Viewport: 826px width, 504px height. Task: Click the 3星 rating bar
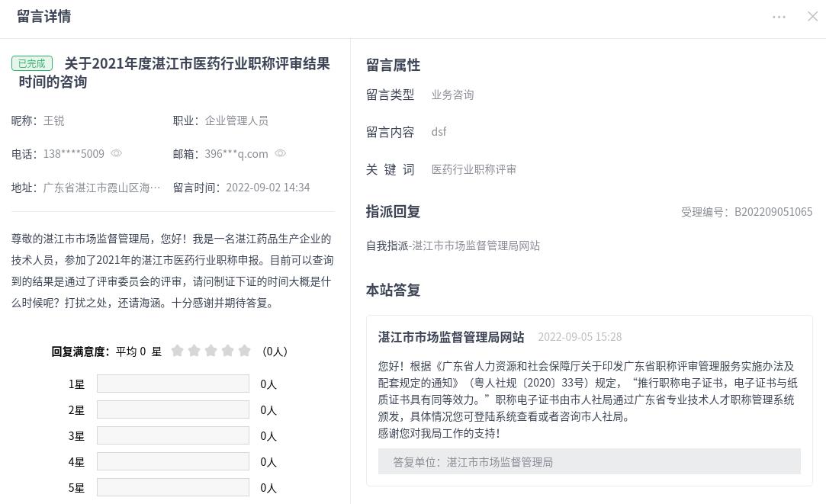173,436
